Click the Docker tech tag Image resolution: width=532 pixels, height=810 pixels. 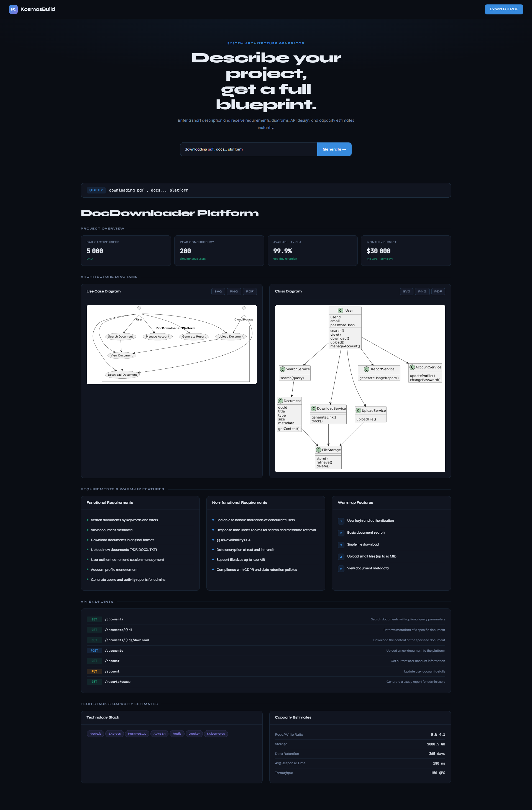pos(194,733)
